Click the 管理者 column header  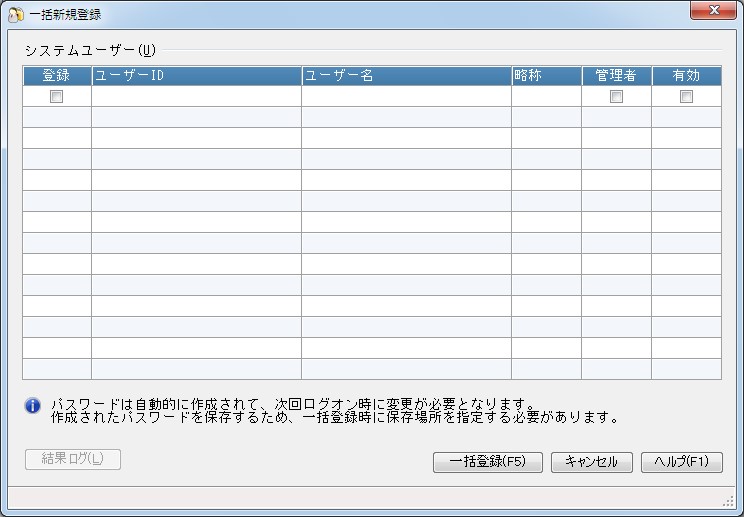coord(616,75)
